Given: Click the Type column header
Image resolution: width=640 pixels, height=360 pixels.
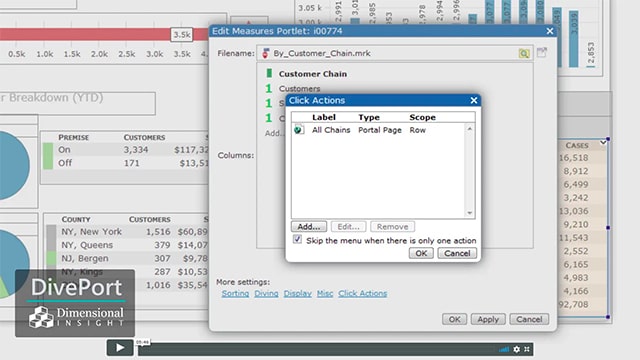Looking at the screenshot, I should pyautogui.click(x=369, y=117).
